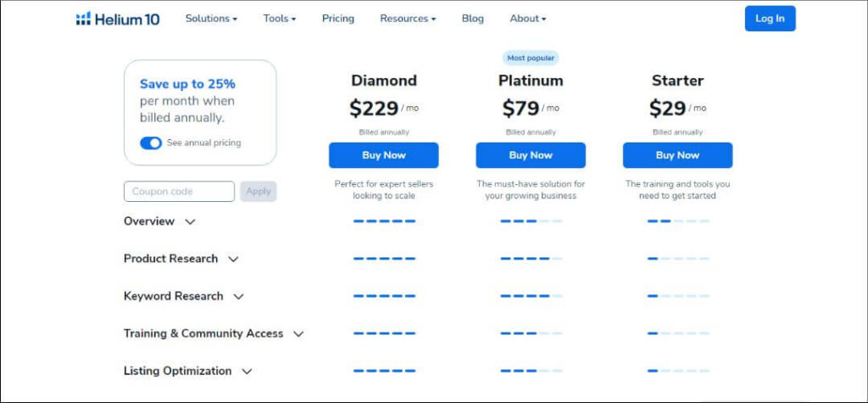Image resolution: width=868 pixels, height=403 pixels.
Task: Open the Tools dropdown menu
Action: 280,19
